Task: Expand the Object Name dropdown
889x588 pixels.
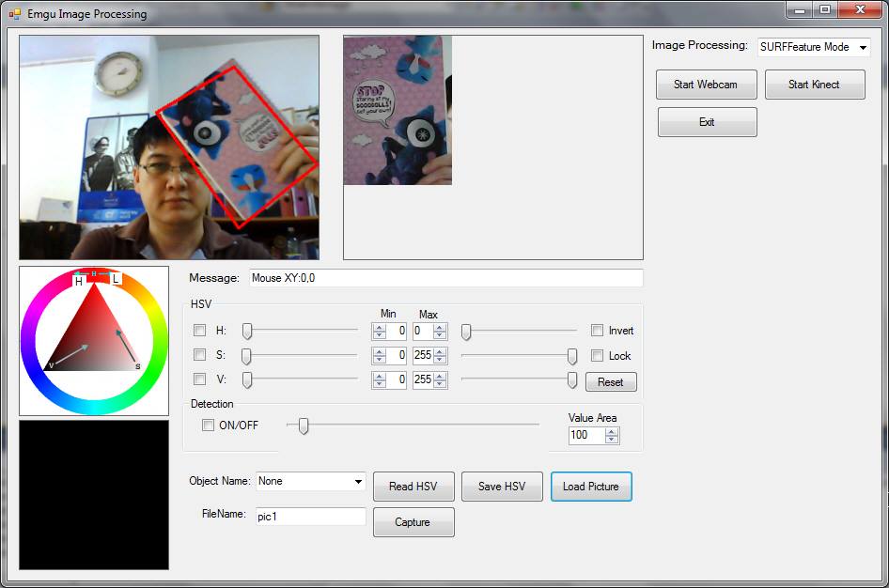Action: (x=358, y=482)
